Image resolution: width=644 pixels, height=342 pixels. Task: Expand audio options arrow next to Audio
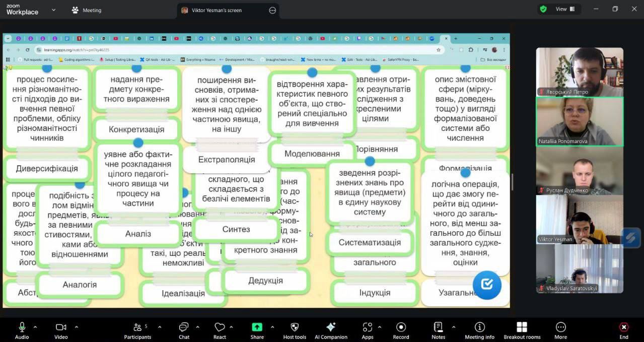(x=35, y=327)
